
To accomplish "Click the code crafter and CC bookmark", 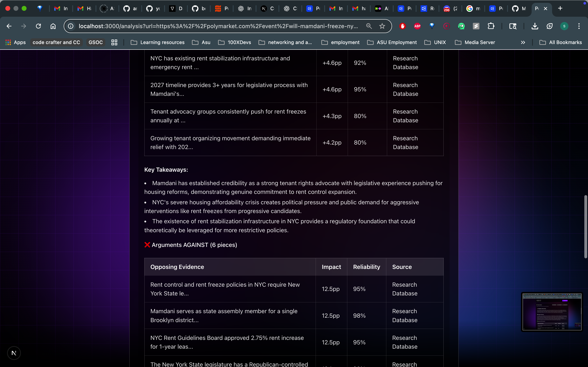I will coord(56,42).
